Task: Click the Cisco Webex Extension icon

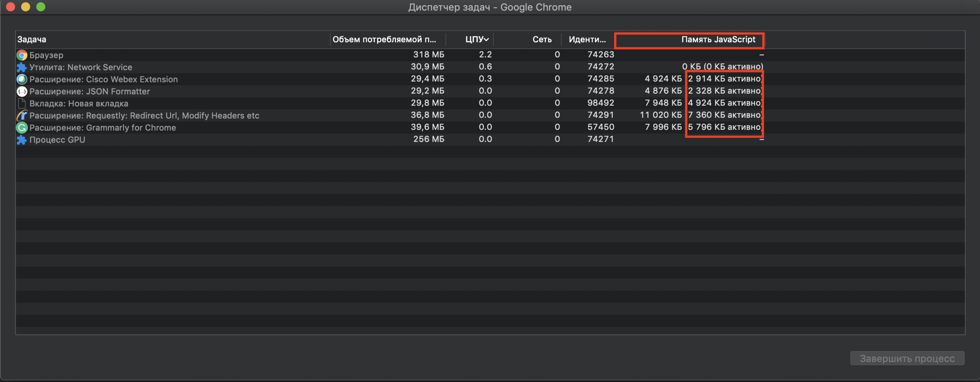Action: coord(22,80)
